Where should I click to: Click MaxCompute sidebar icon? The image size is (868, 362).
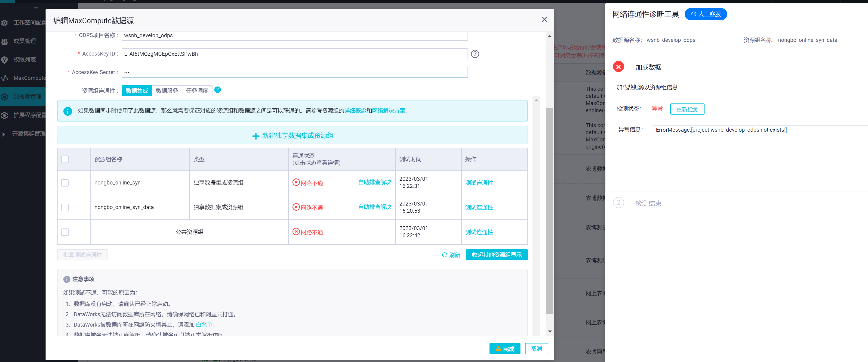[x=5, y=78]
